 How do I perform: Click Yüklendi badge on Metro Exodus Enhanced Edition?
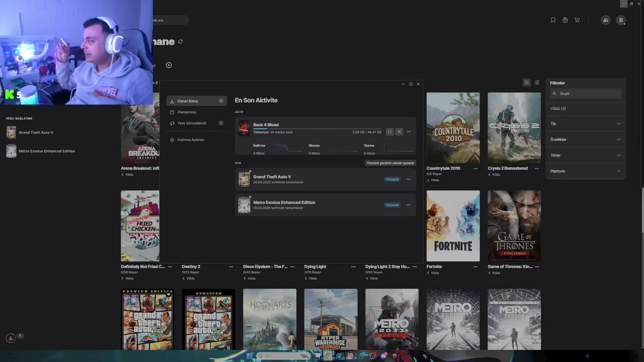pos(392,205)
